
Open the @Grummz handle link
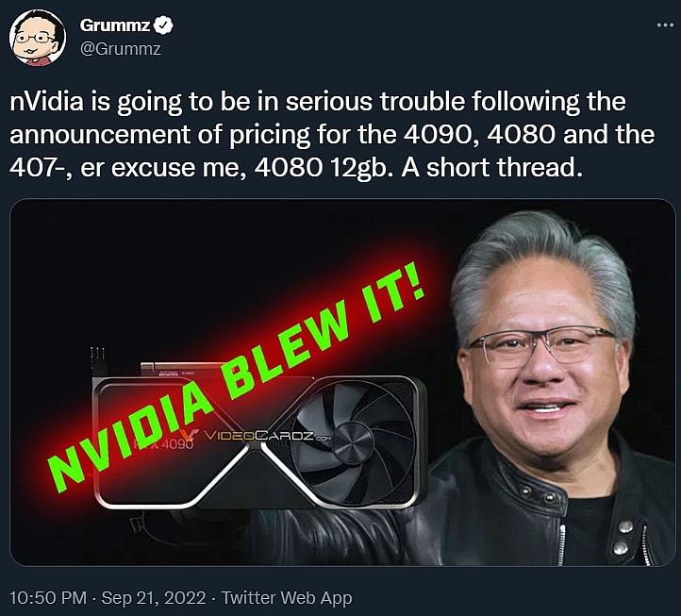pos(121,49)
